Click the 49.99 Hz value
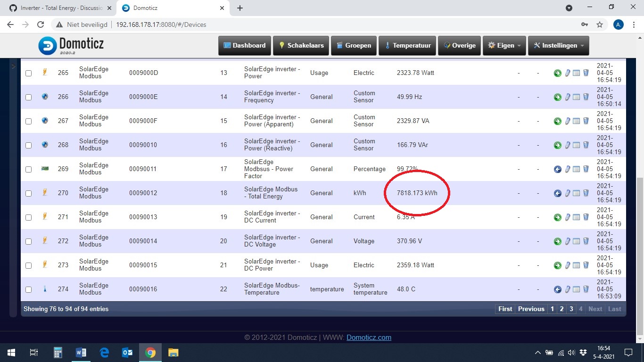Viewport: 644px width, 362px height. coord(409,97)
